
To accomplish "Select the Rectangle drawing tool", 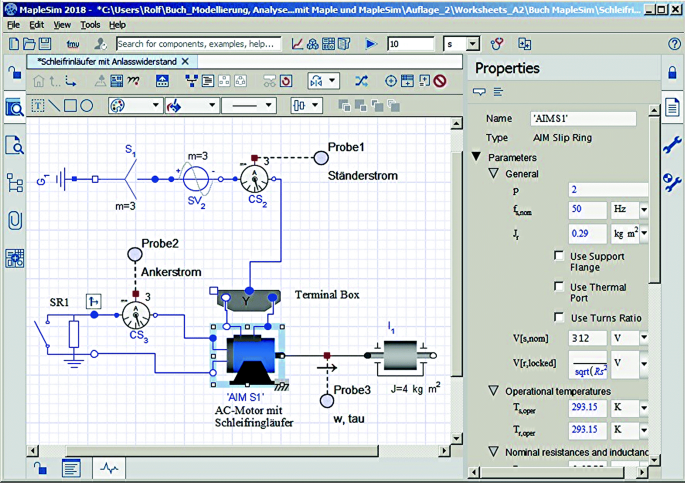I will click(70, 106).
